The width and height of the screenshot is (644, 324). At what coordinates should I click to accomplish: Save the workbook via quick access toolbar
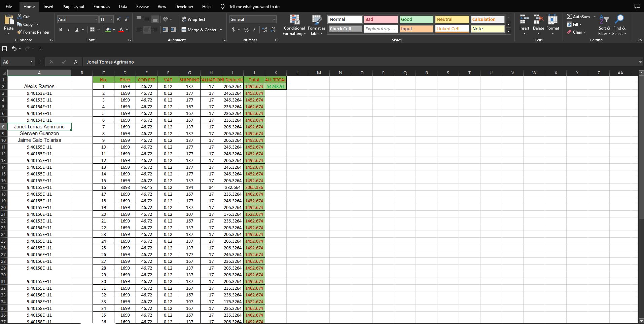[x=4, y=49]
